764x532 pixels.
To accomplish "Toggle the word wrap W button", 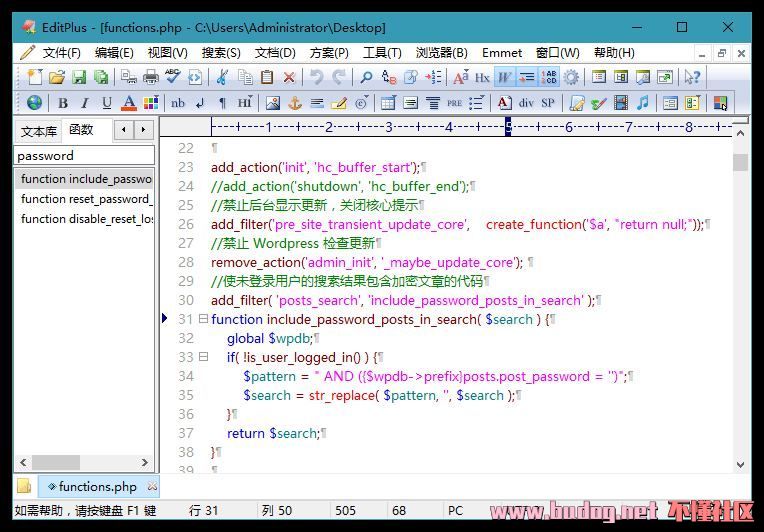I will coord(505,77).
